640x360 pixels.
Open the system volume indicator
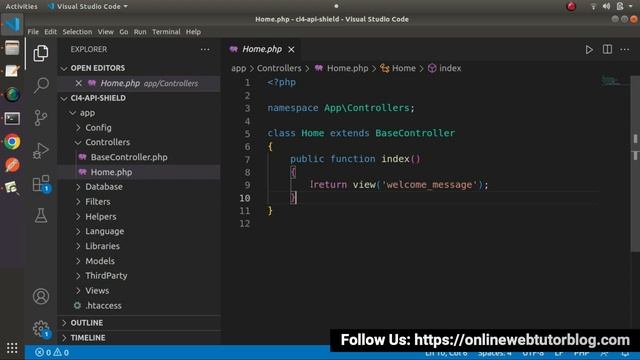click(x=607, y=6)
